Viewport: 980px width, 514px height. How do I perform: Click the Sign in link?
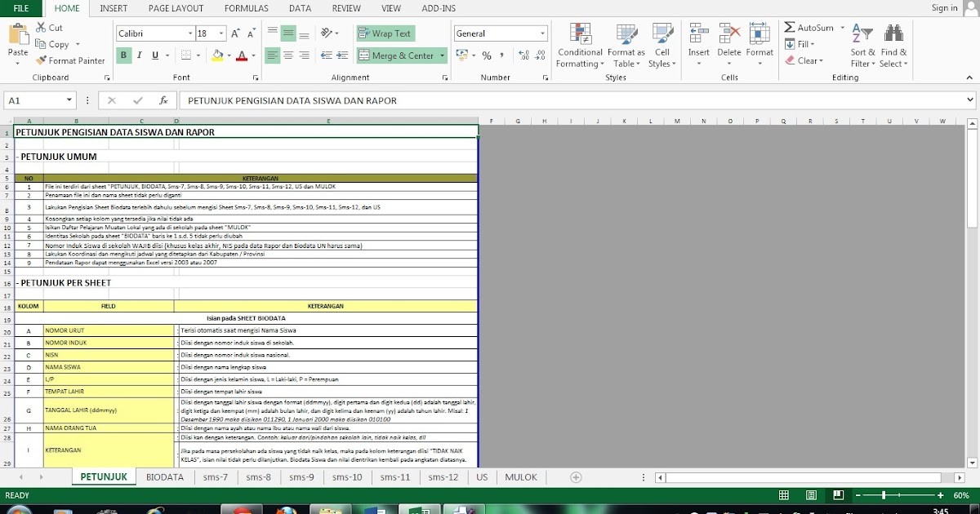coord(944,8)
